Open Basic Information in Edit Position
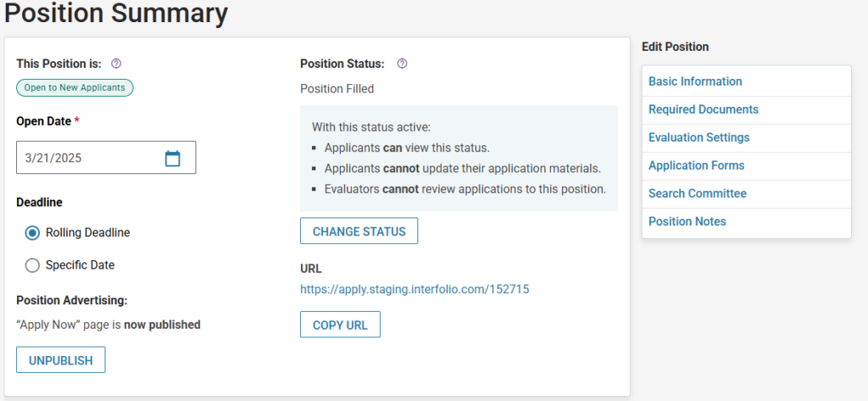Screen dimensions: 868x401 [695, 81]
